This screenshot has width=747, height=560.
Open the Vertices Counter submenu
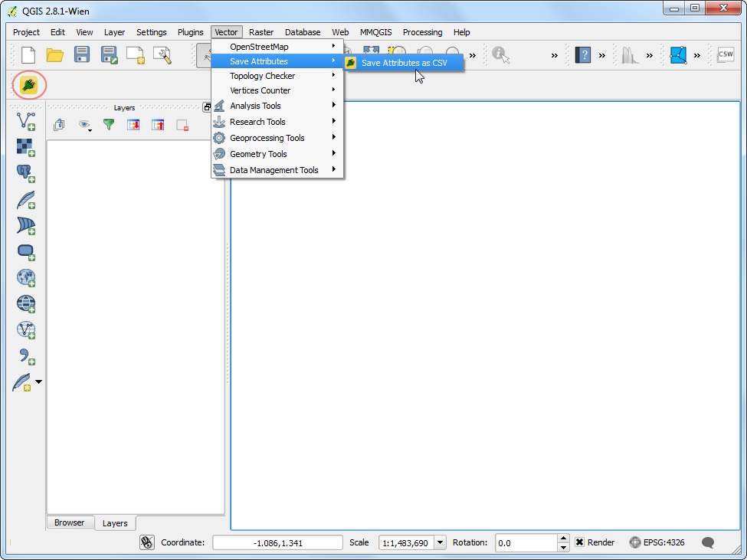coord(277,90)
